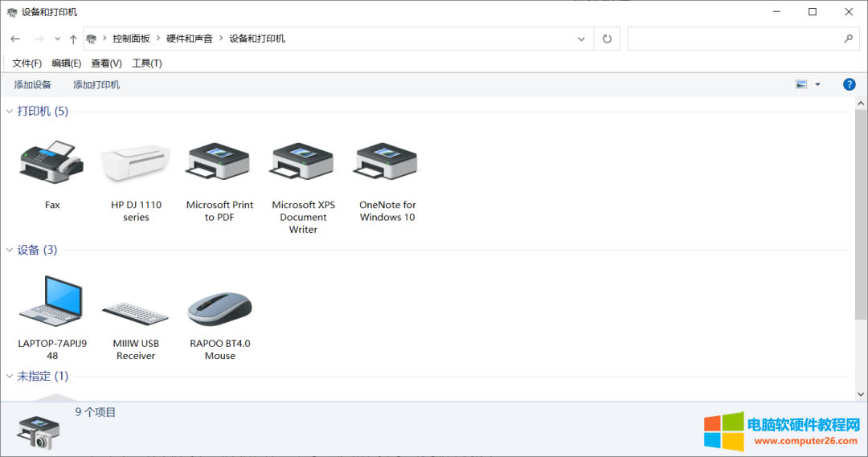Open the view options dropdown arrow

click(x=817, y=84)
